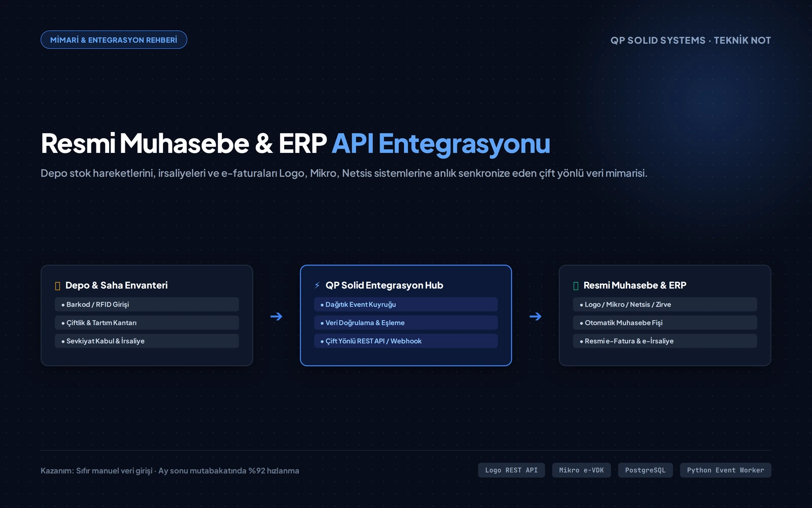The image size is (812, 508).
Task: Select the Barkod / RFID Girişi row
Action: pyautogui.click(x=147, y=304)
